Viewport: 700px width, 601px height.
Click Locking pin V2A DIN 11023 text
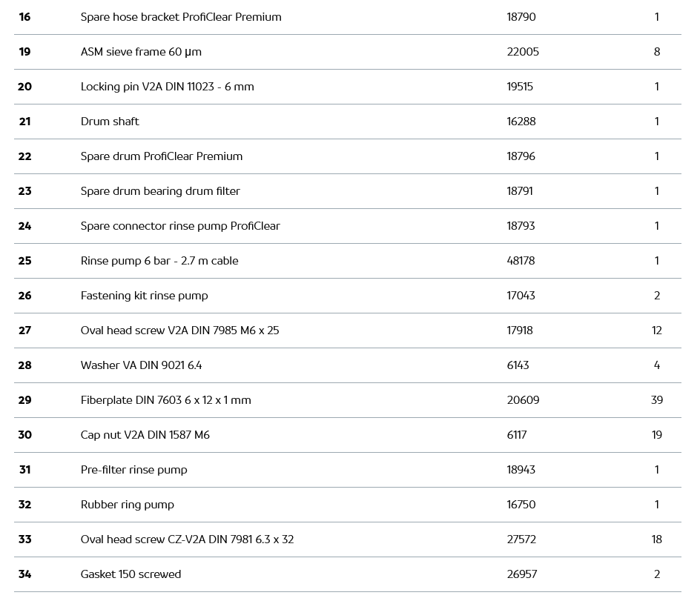[167, 87]
